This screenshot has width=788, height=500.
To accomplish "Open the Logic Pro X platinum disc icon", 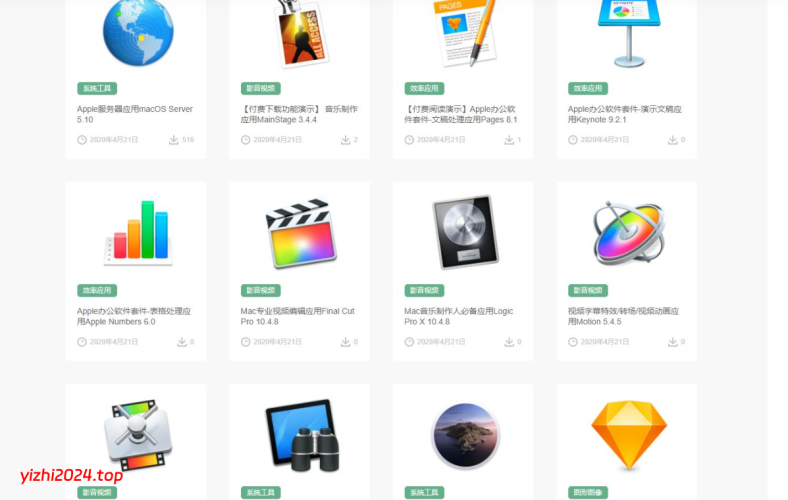I will point(465,232).
